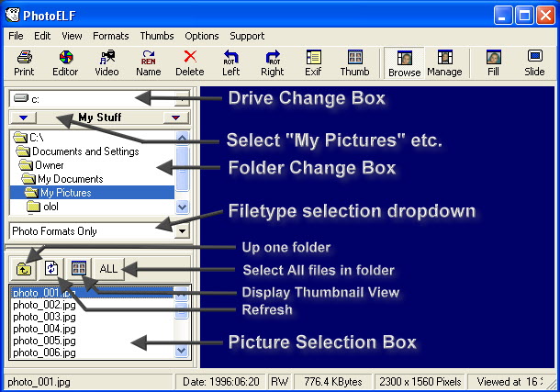Maximize the PhotoELF window
Screen dimensions: 560x392
point(524,17)
